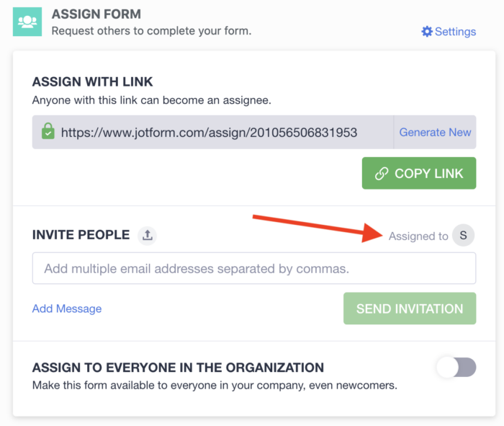Viewport: 504px width, 426px height.
Task: Focus the email addresses input field
Action: [x=253, y=268]
